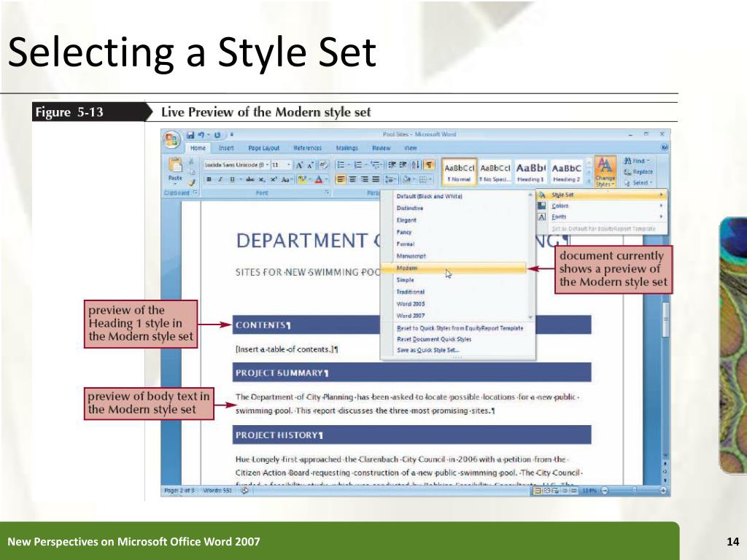Click the multilevel list icon
This screenshot has height=560, width=747.
pyautogui.click(x=376, y=166)
